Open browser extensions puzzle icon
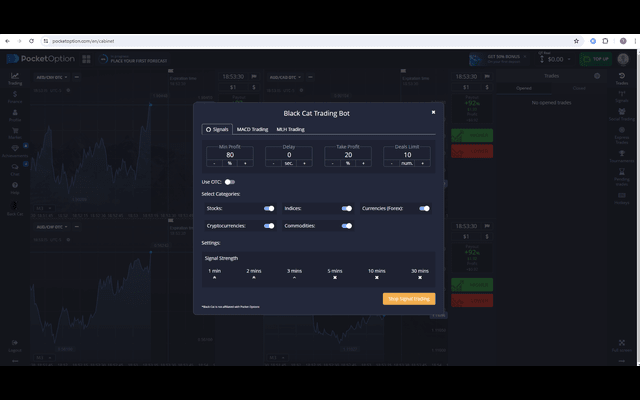This screenshot has width=640, height=400. pyautogui.click(x=605, y=41)
